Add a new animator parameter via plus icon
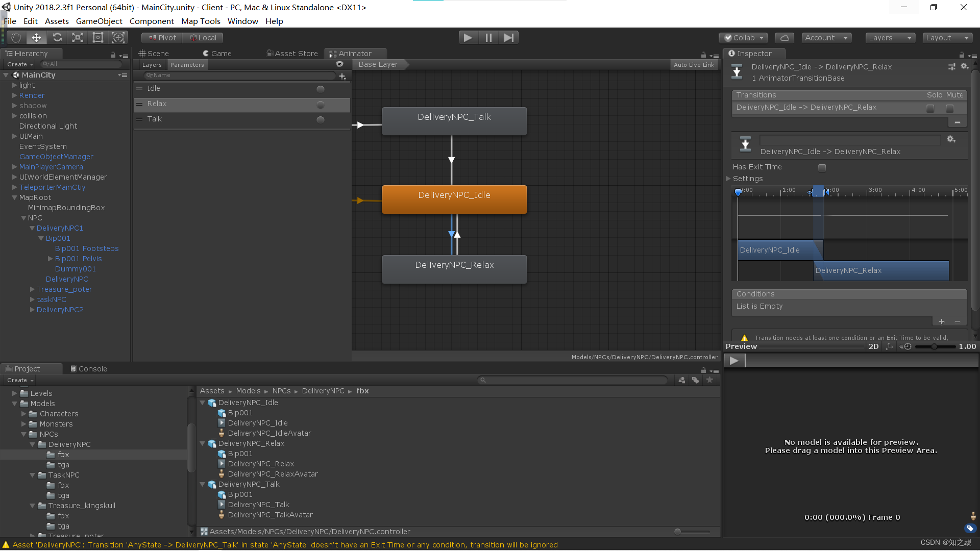 point(342,76)
